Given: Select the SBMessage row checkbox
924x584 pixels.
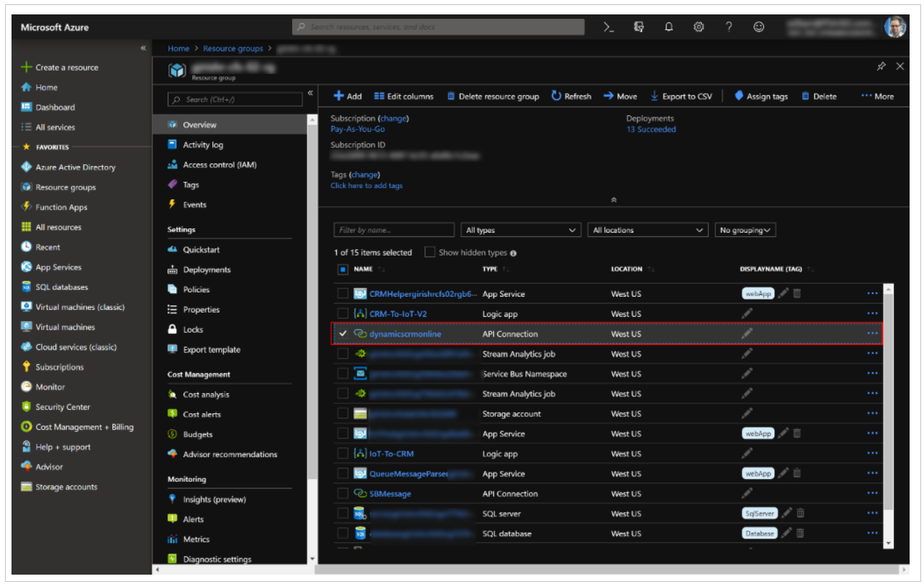Looking at the screenshot, I should tap(343, 494).
